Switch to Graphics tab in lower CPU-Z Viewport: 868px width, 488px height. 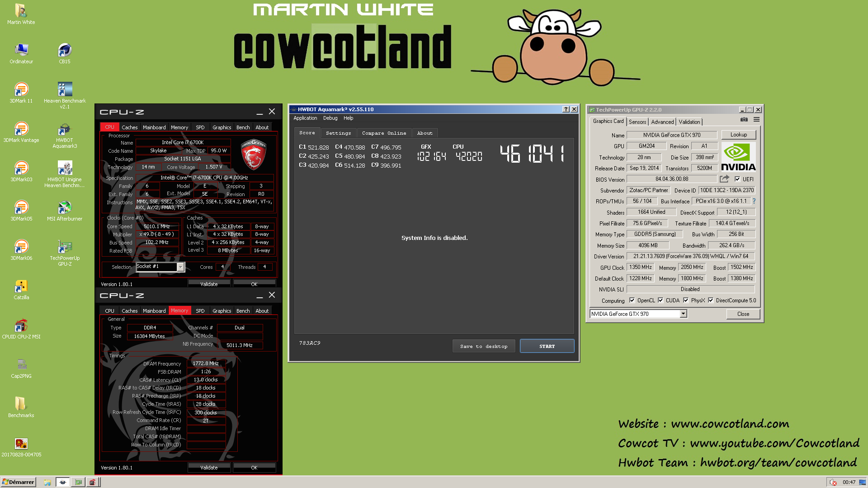tap(222, 311)
